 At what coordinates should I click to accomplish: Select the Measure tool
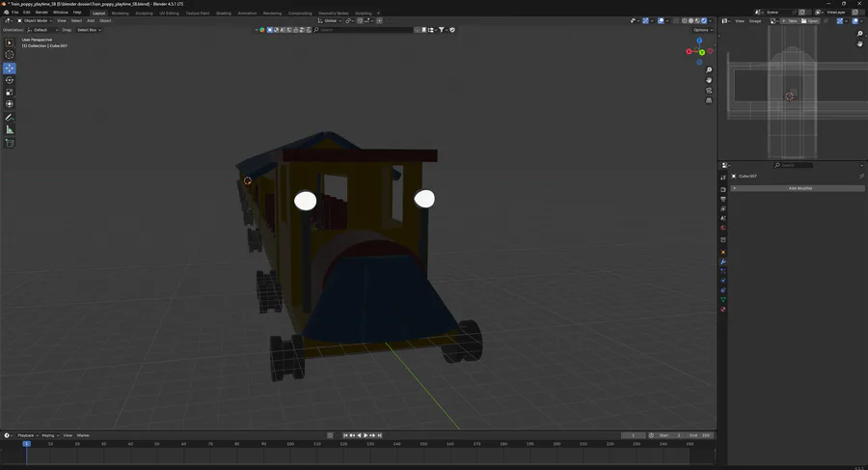click(10, 129)
